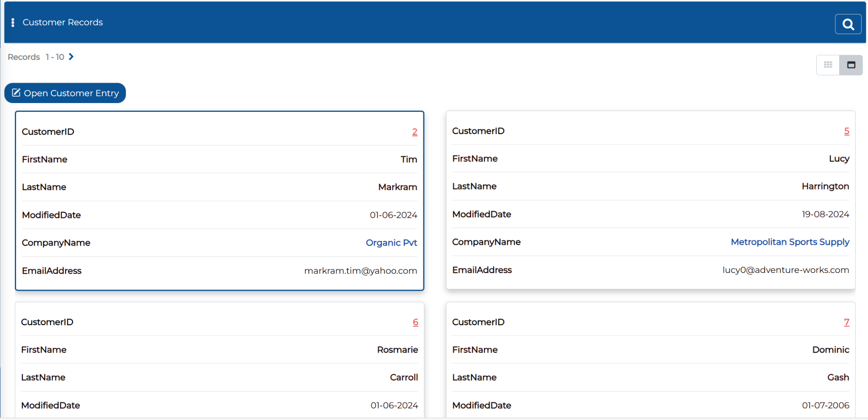The width and height of the screenshot is (868, 420).
Task: Open the three-dot menu beside Customer Records
Action: 13,22
